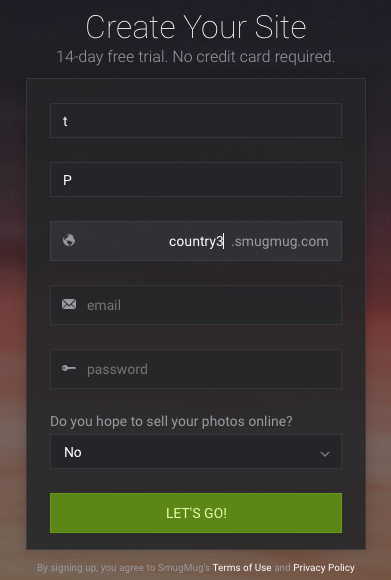Open the Terms of Use link
Viewport: 391px width, 580px height.
click(x=242, y=567)
